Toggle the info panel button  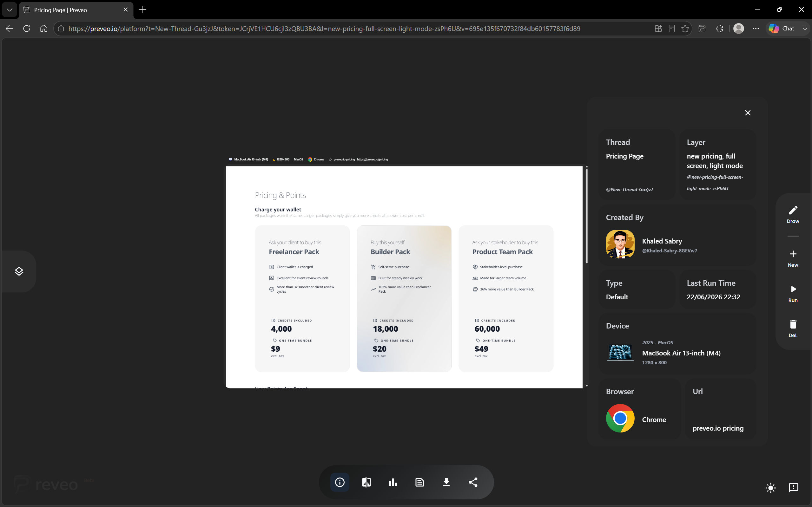click(x=340, y=482)
